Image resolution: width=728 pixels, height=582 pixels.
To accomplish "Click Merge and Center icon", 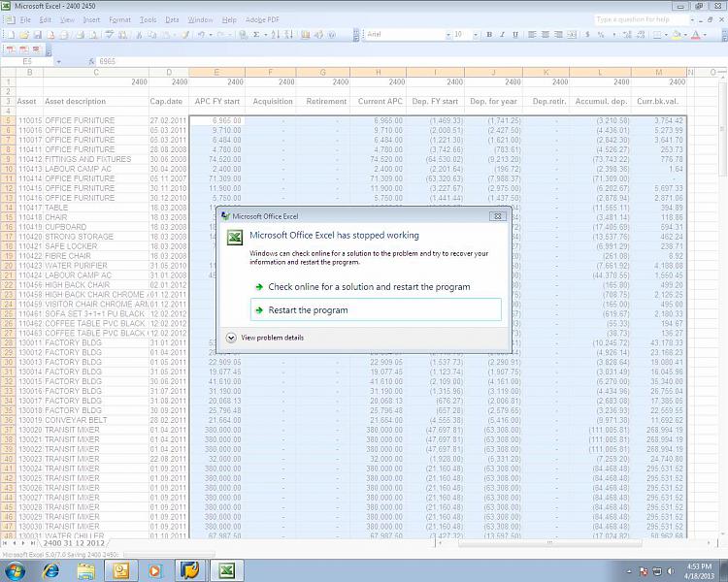I will pos(572,35).
